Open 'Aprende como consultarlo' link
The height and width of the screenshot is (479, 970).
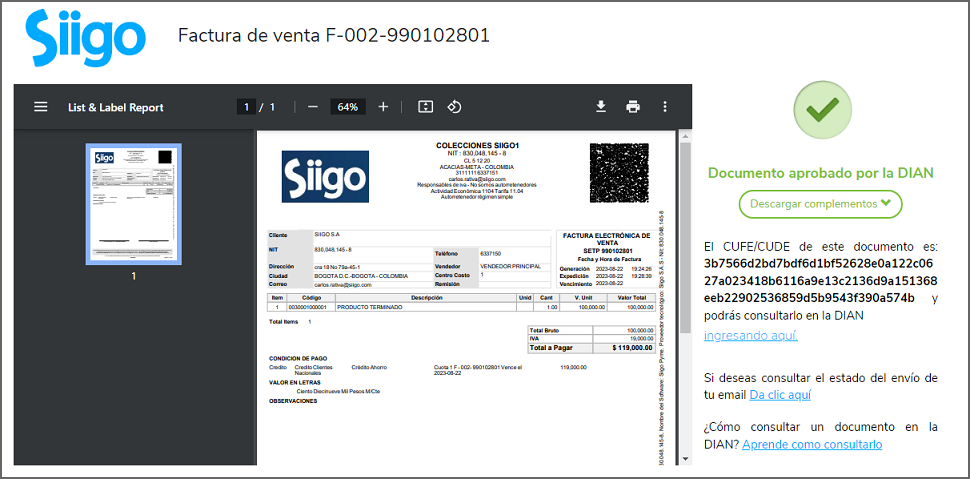[812, 444]
